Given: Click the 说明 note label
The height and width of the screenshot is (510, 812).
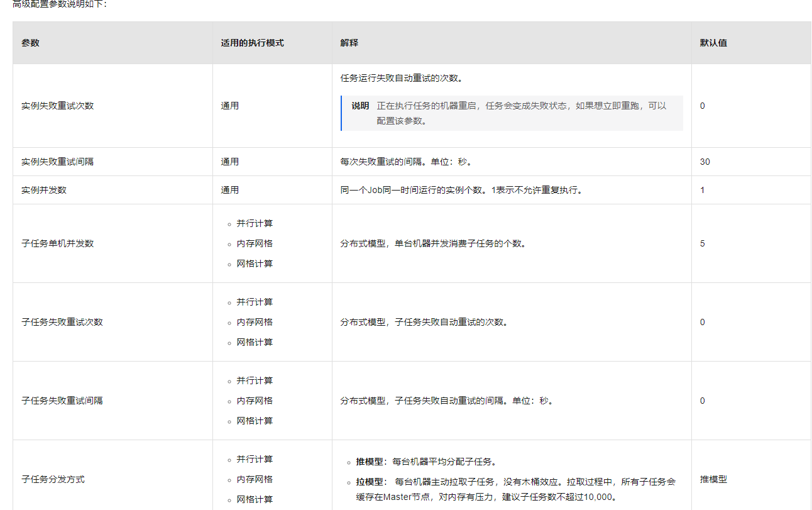Looking at the screenshot, I should point(360,106).
